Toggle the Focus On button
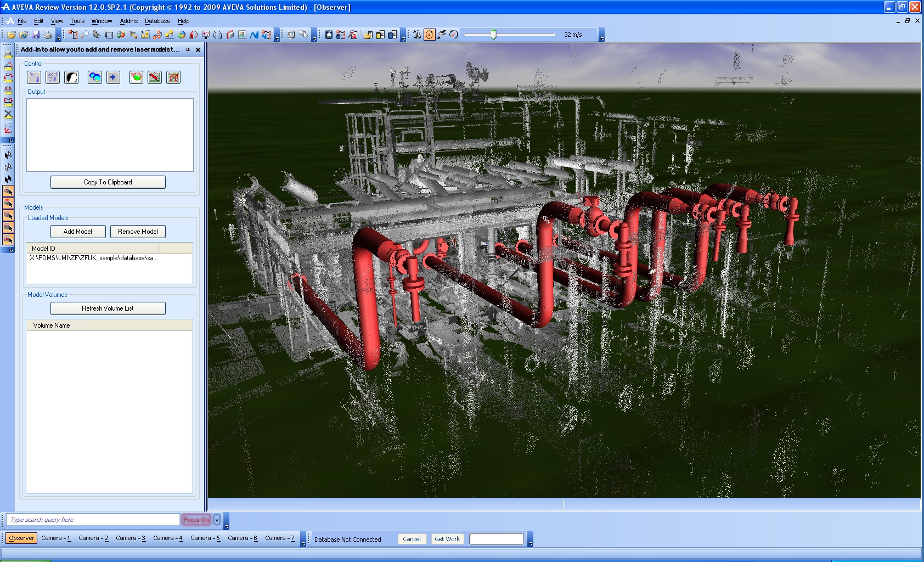 pos(196,520)
